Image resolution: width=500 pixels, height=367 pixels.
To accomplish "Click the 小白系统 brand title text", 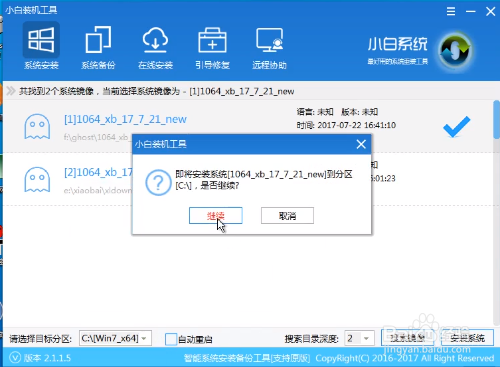I will pos(397,44).
